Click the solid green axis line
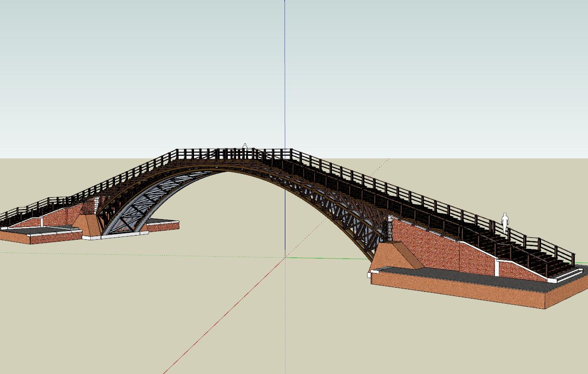This screenshot has height=374, width=588. pos(329,258)
